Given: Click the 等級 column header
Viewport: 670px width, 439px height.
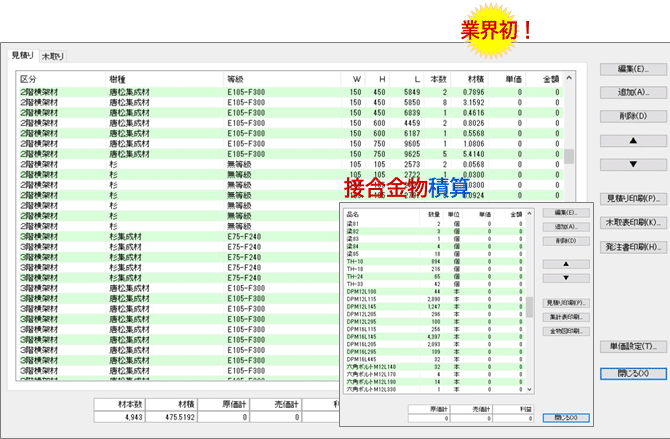Looking at the screenshot, I should tap(236, 77).
